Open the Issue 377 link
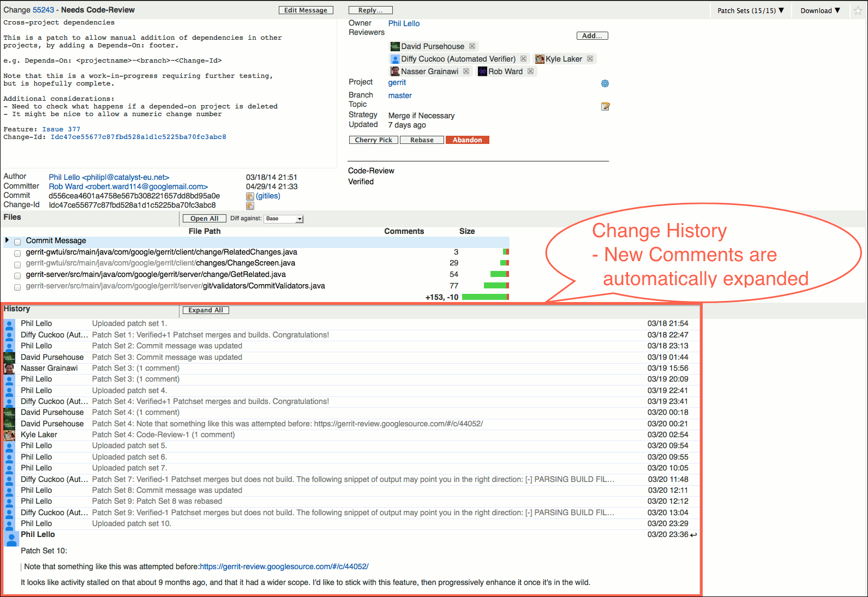The width and height of the screenshot is (868, 597). pos(61,129)
